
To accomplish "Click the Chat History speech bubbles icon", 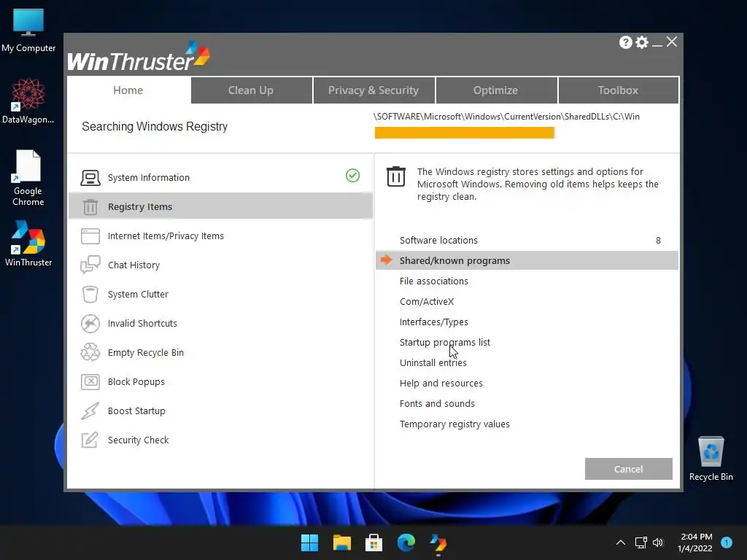I will [x=90, y=265].
